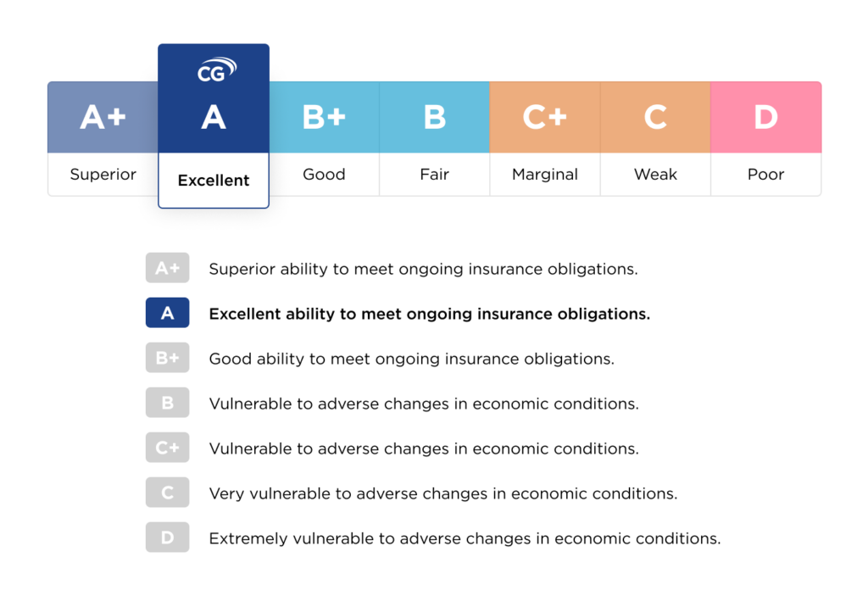
Task: Select the orange C+ rating tile
Action: point(545,118)
